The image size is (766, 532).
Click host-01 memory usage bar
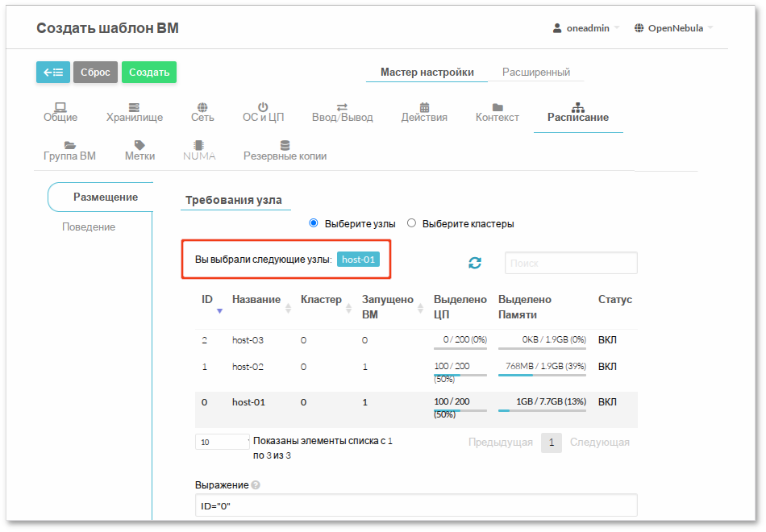coord(541,410)
